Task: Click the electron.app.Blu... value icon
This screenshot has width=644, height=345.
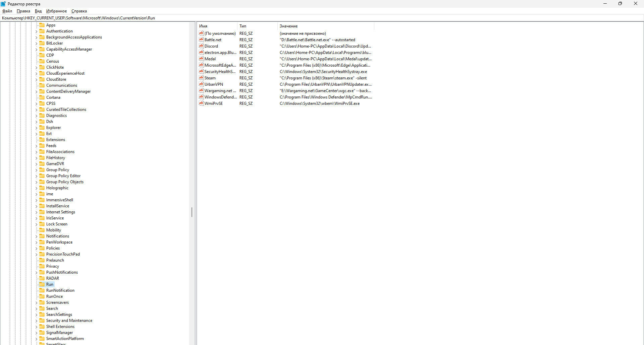Action: click(x=201, y=52)
